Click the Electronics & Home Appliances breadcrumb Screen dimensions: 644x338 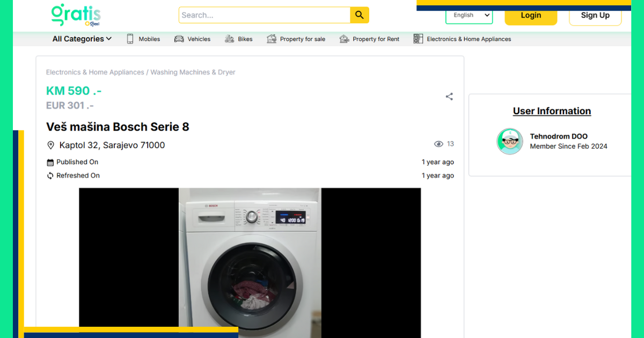pos(95,72)
